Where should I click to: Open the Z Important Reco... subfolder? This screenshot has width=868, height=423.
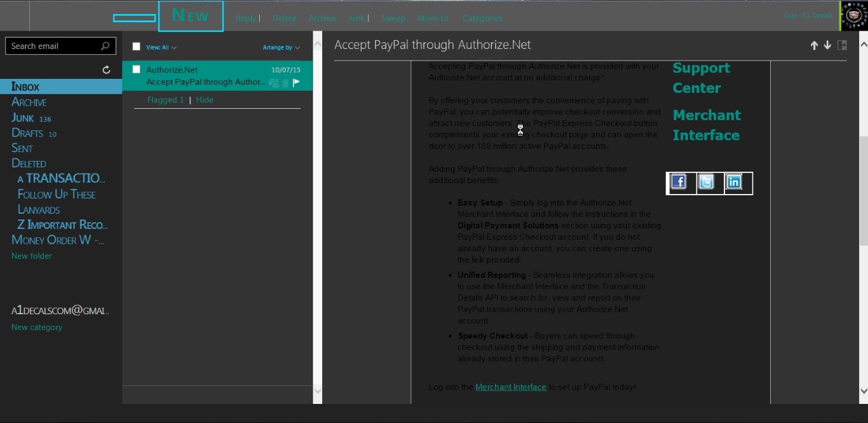[63, 225]
